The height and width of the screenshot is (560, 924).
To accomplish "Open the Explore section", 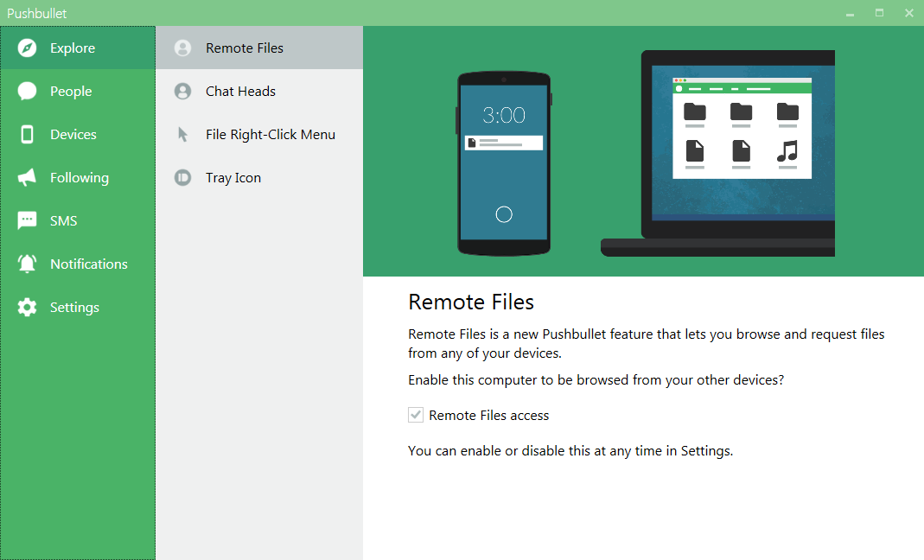I will [78, 48].
